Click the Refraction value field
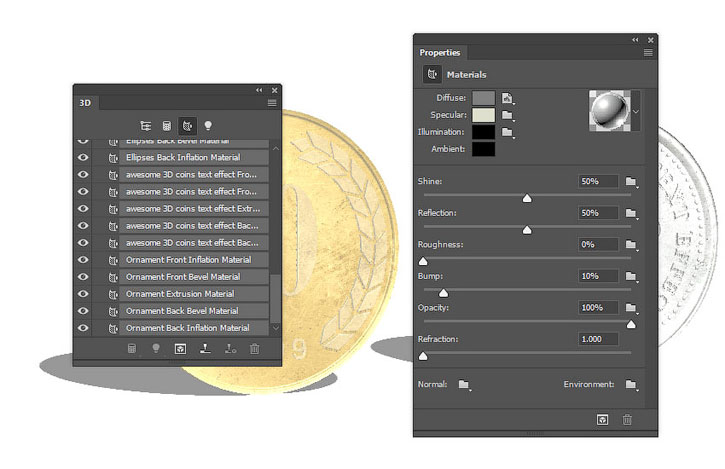Viewport: 725px width, 469px height. click(x=598, y=340)
